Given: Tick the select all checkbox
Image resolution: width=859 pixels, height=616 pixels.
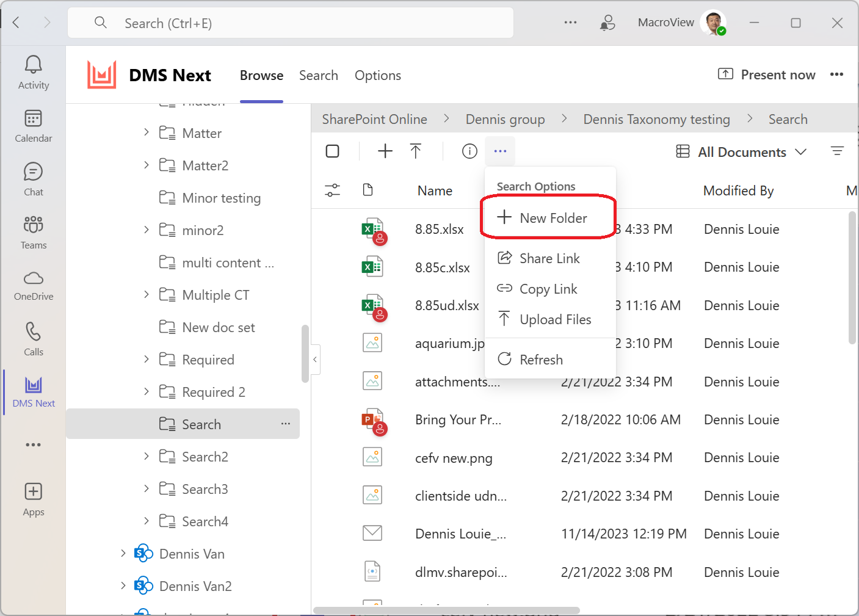Looking at the screenshot, I should click(x=333, y=151).
